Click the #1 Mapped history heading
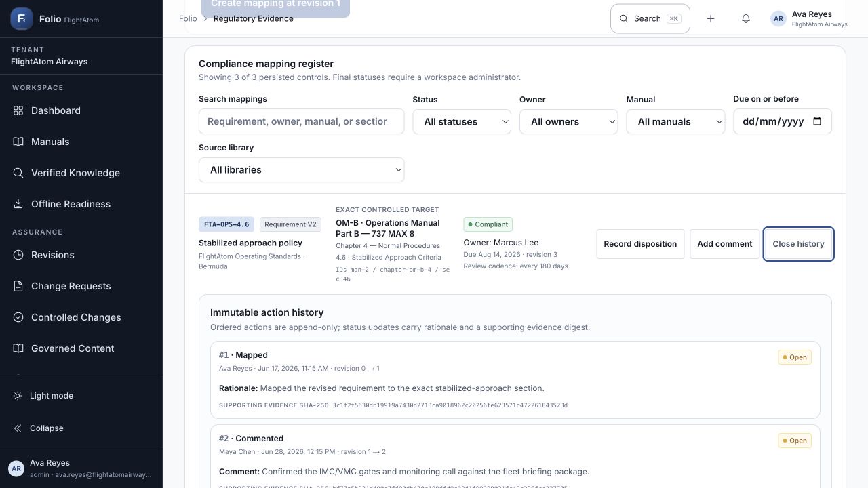Viewport: 868px width, 488px height. [243, 355]
